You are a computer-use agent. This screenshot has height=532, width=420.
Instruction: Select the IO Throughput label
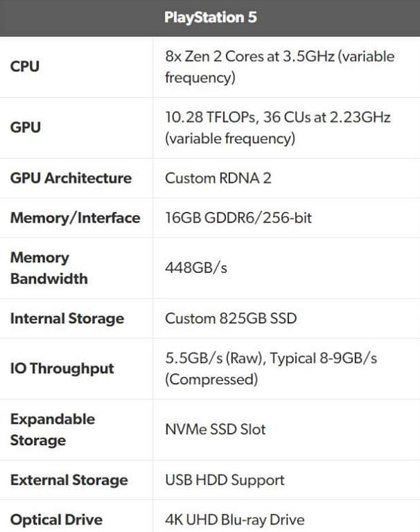pyautogui.click(x=62, y=369)
